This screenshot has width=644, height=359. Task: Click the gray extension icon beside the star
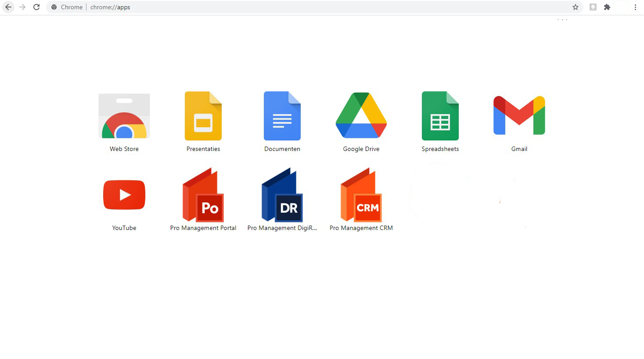point(593,7)
